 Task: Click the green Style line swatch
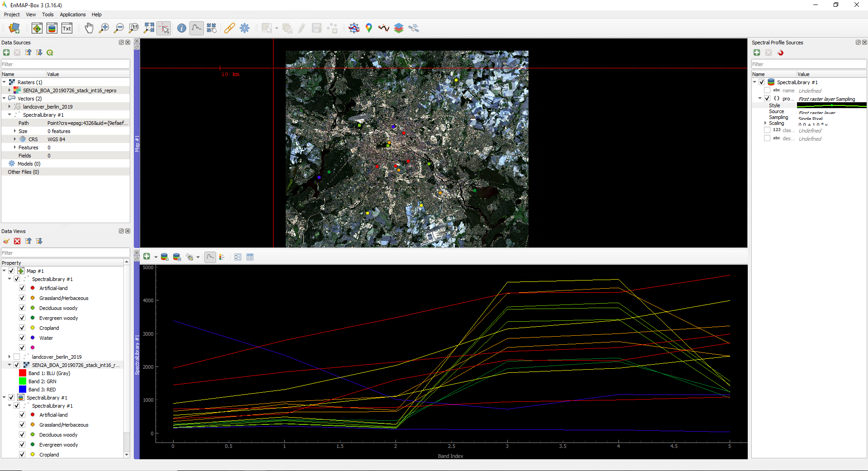click(831, 105)
